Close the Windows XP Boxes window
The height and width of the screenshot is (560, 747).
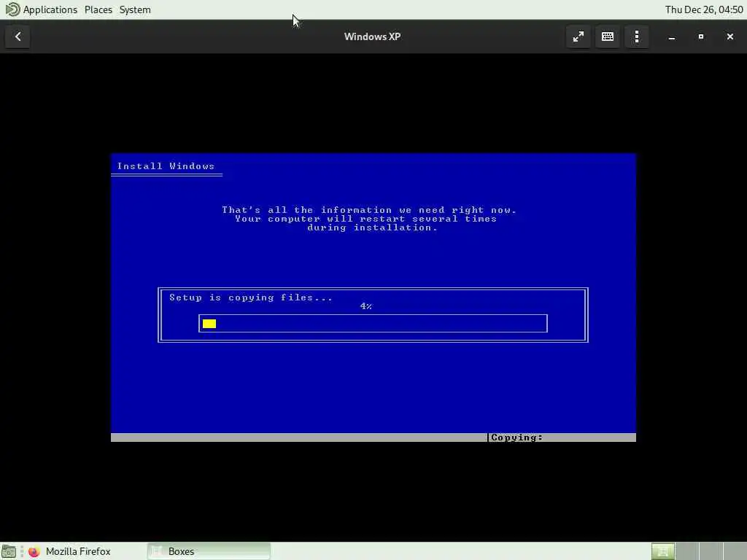point(729,36)
